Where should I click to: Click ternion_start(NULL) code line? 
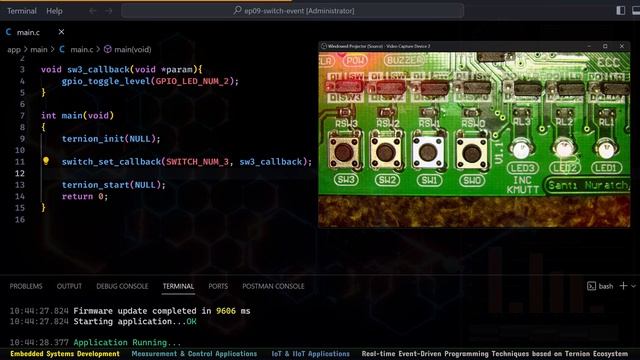(114, 185)
